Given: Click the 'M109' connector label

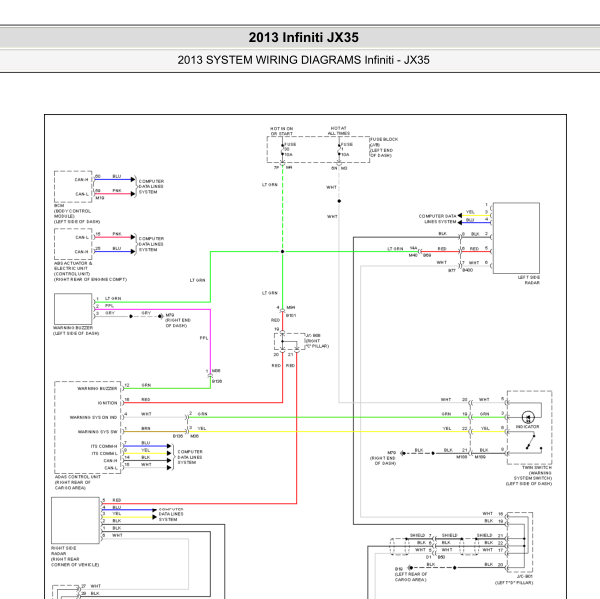Looking at the screenshot, I should pyautogui.click(x=480, y=457).
